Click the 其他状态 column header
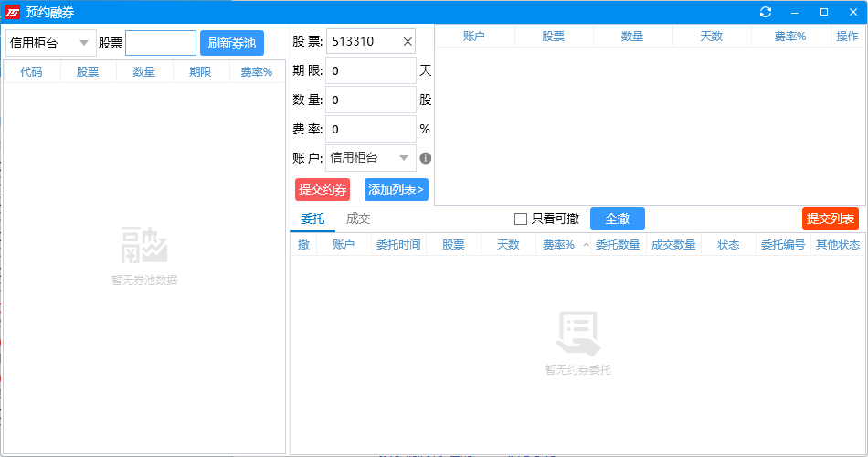This screenshot has height=457, width=868. 838,245
